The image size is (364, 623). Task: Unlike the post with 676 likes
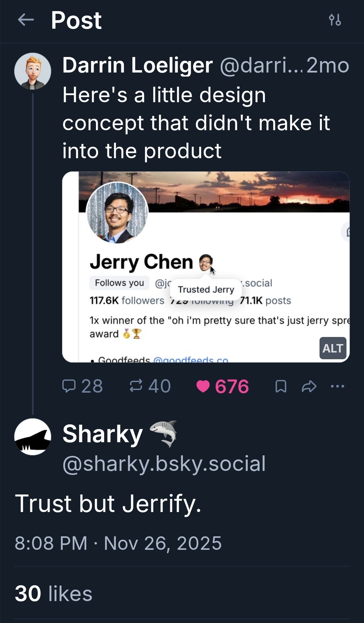(203, 386)
